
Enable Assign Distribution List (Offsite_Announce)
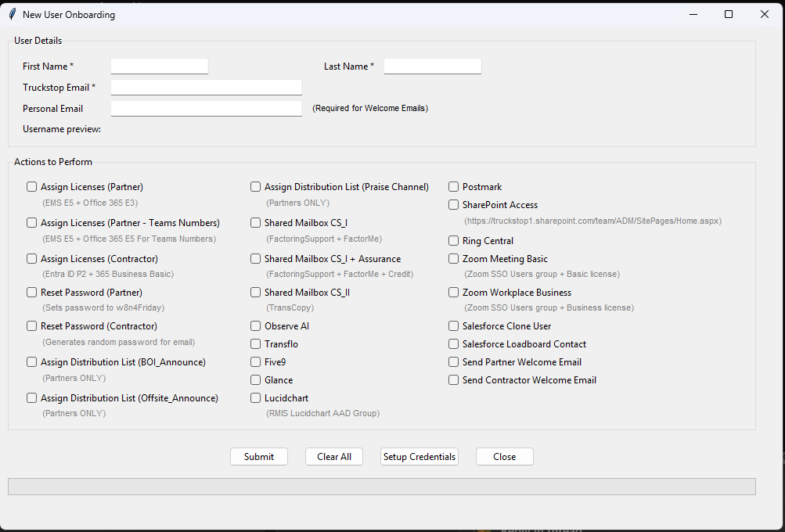point(31,397)
